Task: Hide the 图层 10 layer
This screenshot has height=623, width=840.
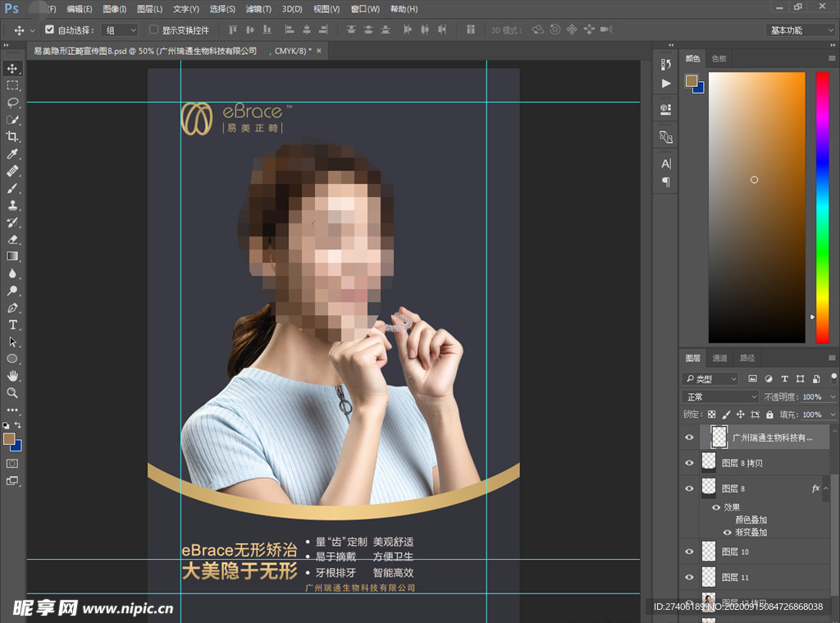Action: tap(689, 551)
